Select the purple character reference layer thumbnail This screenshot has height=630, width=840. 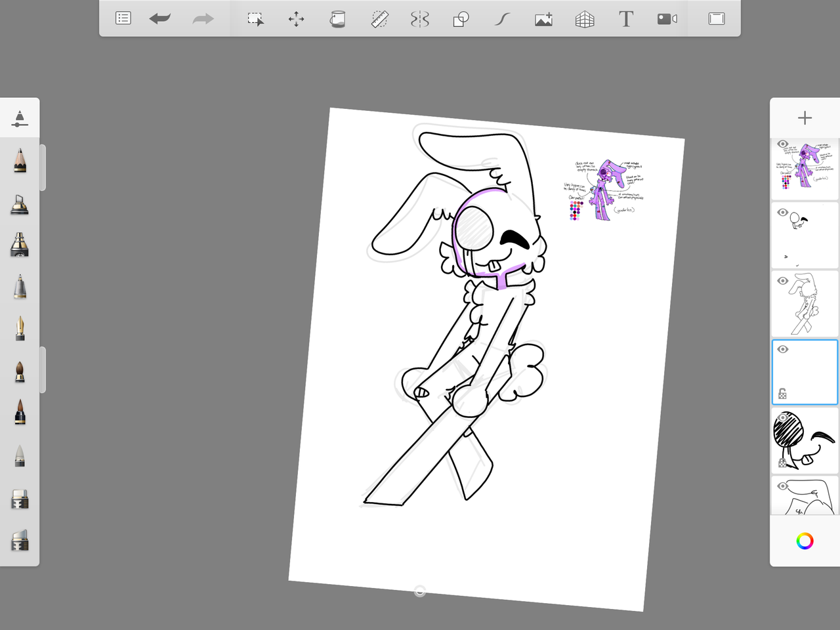(805, 169)
